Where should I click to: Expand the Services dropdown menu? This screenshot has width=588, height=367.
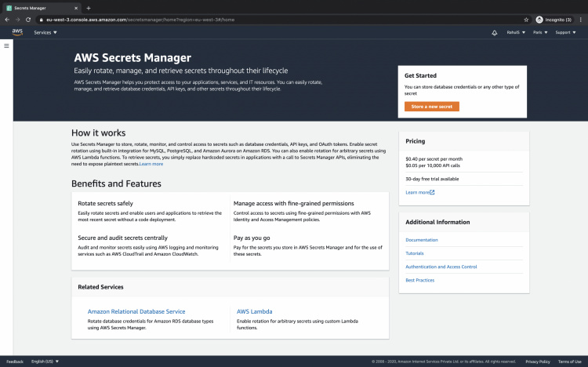point(45,33)
